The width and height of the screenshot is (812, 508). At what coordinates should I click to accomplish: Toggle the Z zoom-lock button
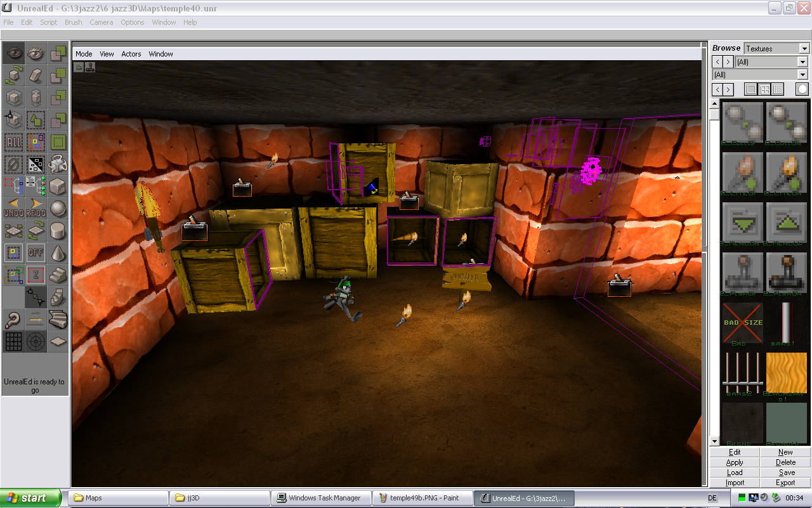[x=36, y=275]
